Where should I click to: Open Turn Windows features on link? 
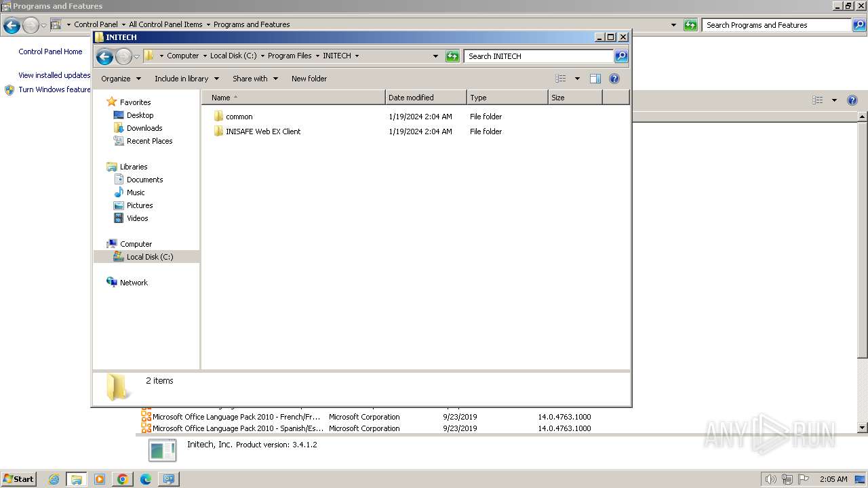pyautogui.click(x=54, y=89)
